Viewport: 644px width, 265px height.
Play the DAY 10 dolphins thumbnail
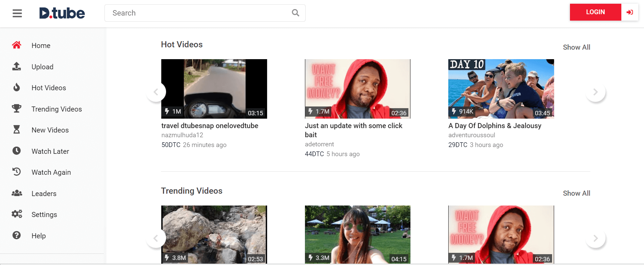coord(501,89)
